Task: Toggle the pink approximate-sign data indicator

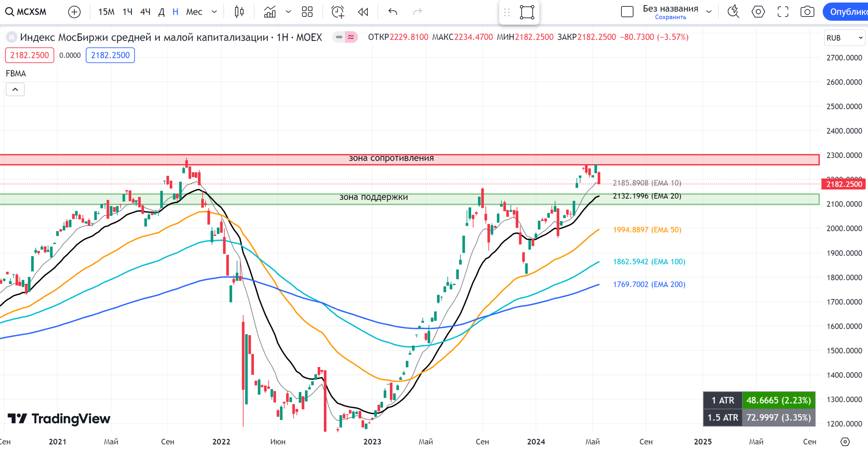Action: click(351, 37)
